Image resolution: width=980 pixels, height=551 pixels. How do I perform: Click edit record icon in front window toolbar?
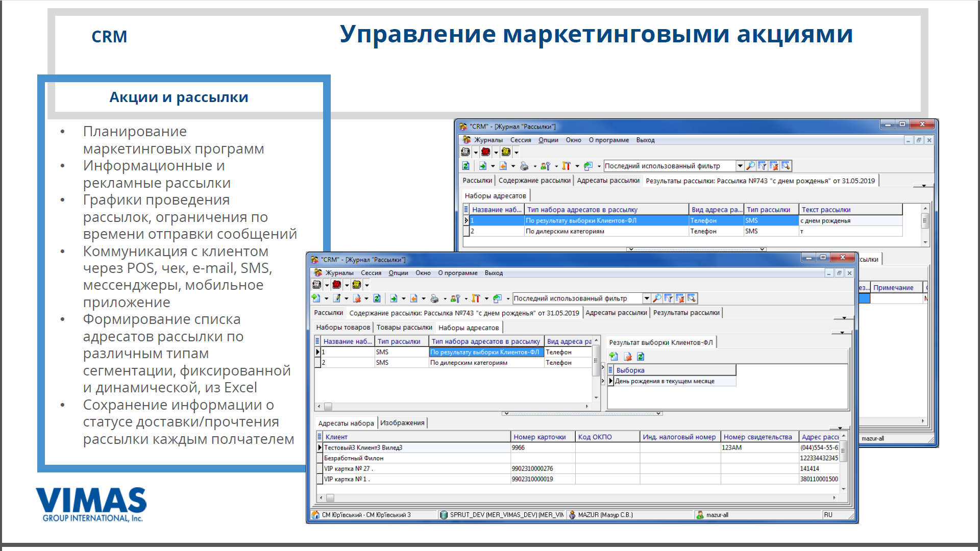336,298
